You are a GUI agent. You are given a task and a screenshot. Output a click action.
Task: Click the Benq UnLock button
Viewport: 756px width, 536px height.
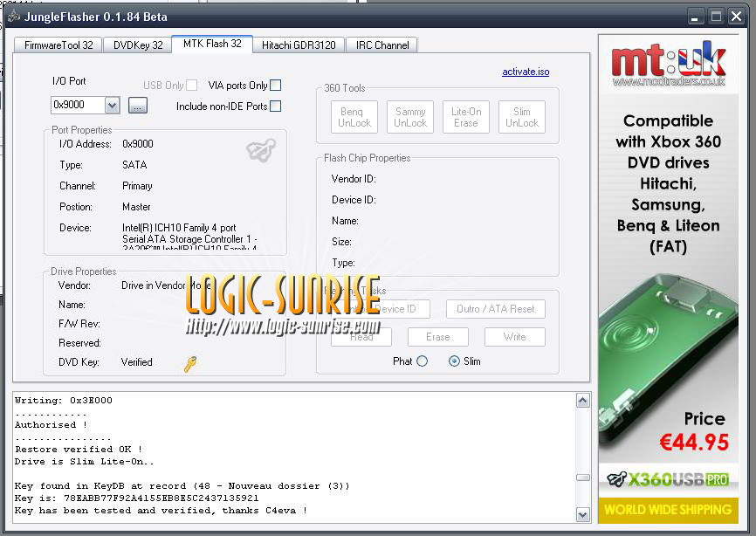354,117
